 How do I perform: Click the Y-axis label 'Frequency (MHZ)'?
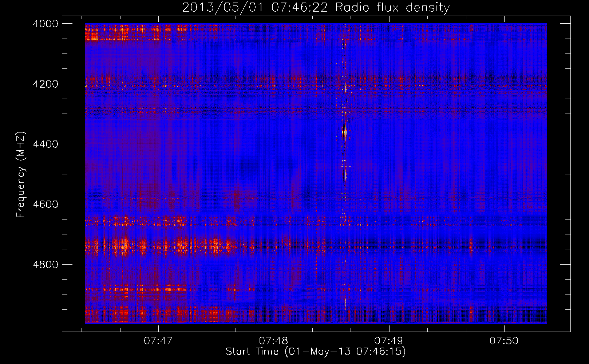(x=21, y=175)
